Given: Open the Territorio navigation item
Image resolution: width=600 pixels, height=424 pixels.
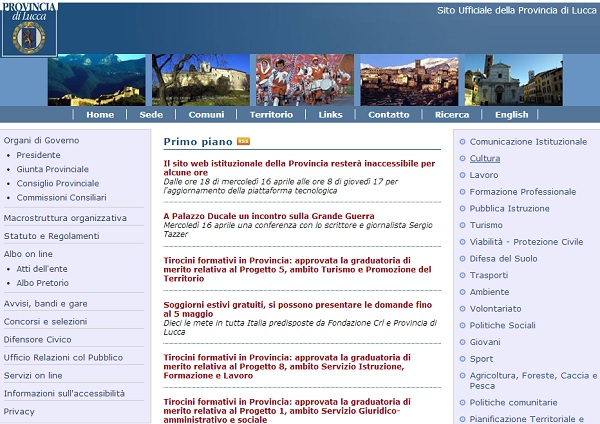Looking at the screenshot, I should point(271,115).
